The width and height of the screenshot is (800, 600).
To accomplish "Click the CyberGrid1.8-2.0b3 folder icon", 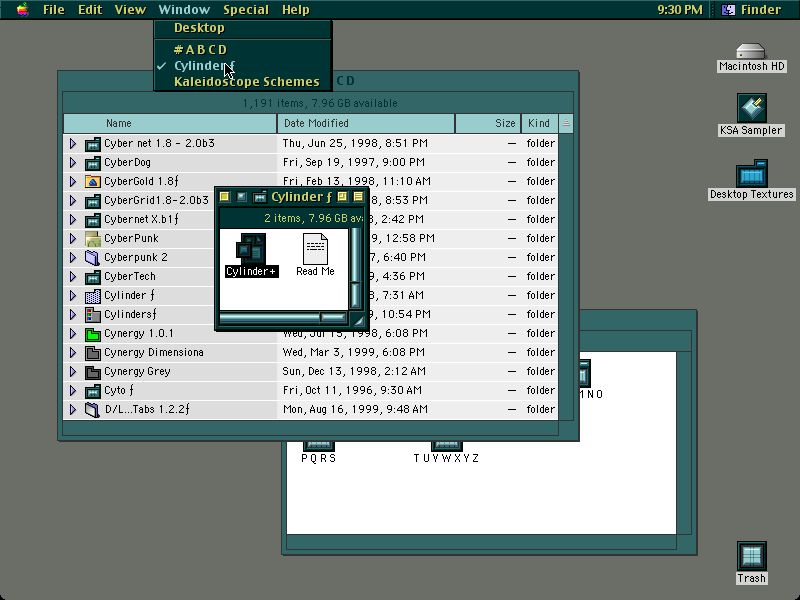I will click(92, 201).
